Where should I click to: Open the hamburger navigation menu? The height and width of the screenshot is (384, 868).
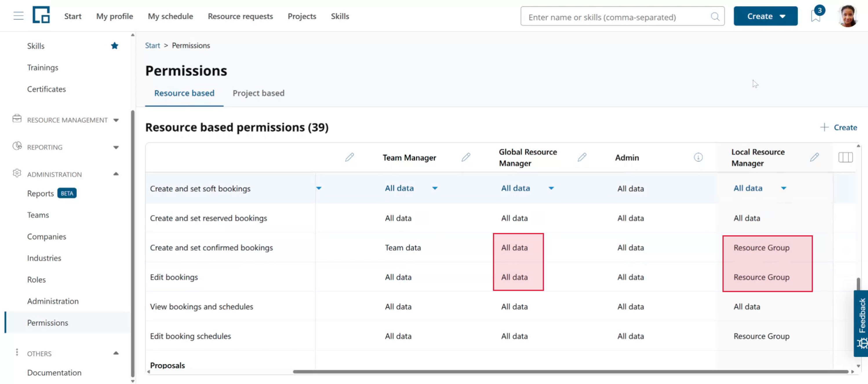[19, 16]
